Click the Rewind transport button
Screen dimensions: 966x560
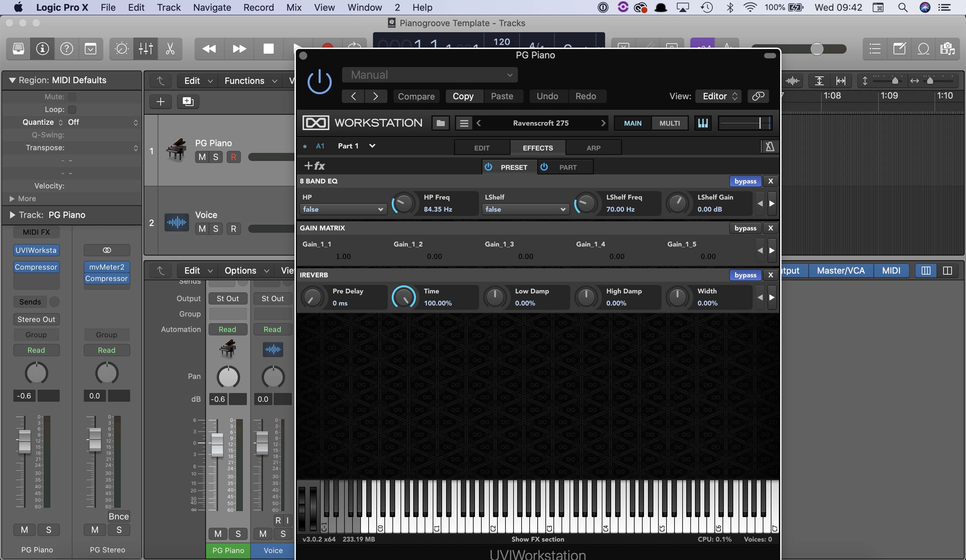coord(209,49)
